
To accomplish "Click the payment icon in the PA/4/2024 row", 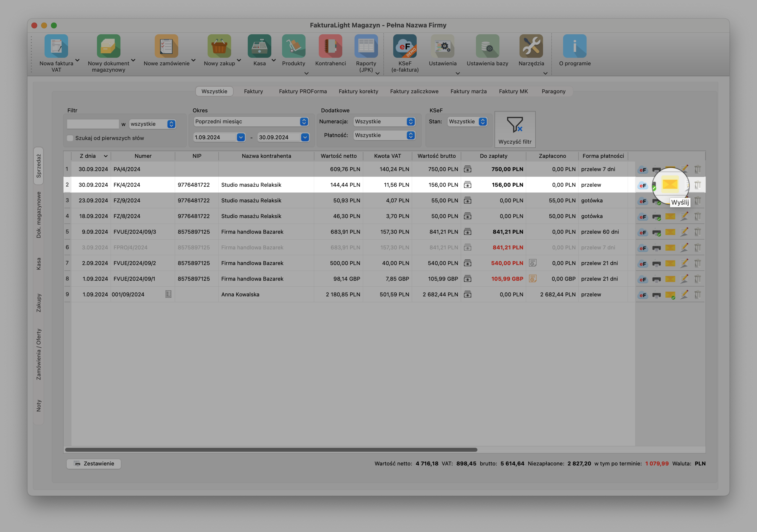I will click(x=467, y=169).
